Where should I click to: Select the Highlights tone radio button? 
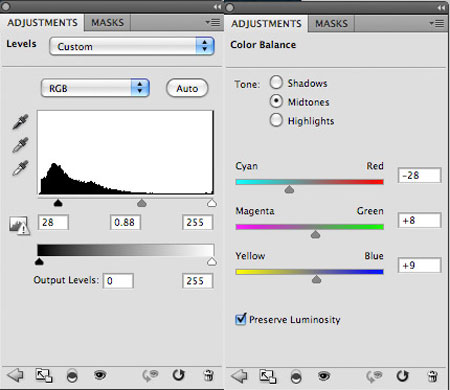(x=276, y=120)
